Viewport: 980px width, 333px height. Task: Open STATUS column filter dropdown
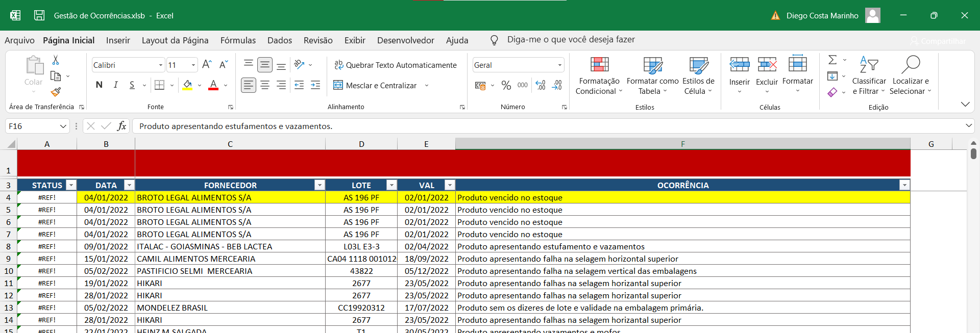tap(71, 185)
